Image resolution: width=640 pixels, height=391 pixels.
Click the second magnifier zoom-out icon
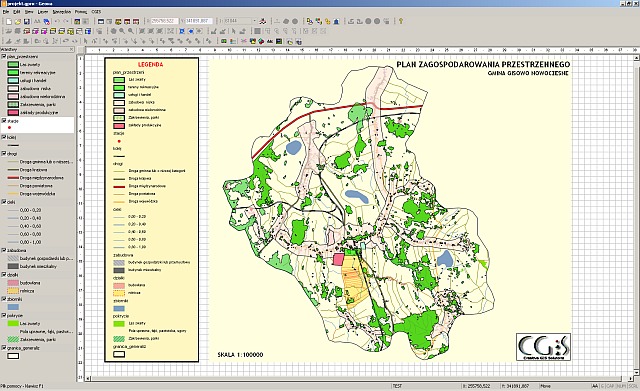131,31
